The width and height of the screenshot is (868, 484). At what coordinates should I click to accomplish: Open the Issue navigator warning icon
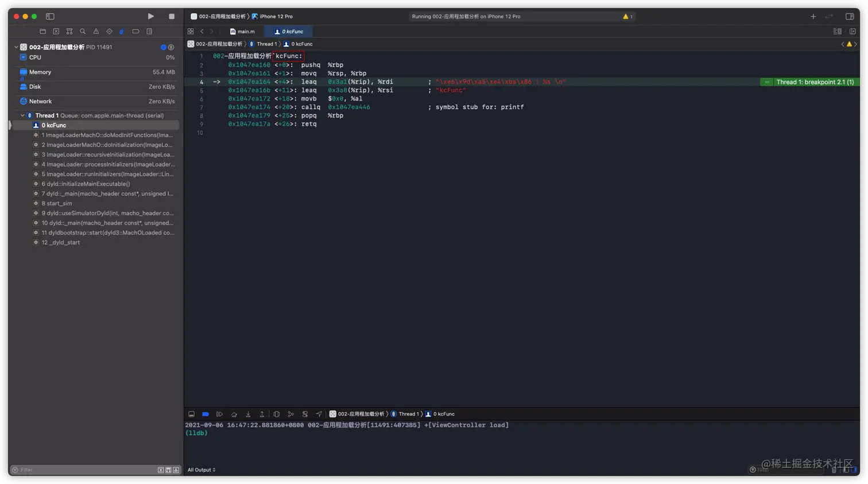tap(96, 32)
